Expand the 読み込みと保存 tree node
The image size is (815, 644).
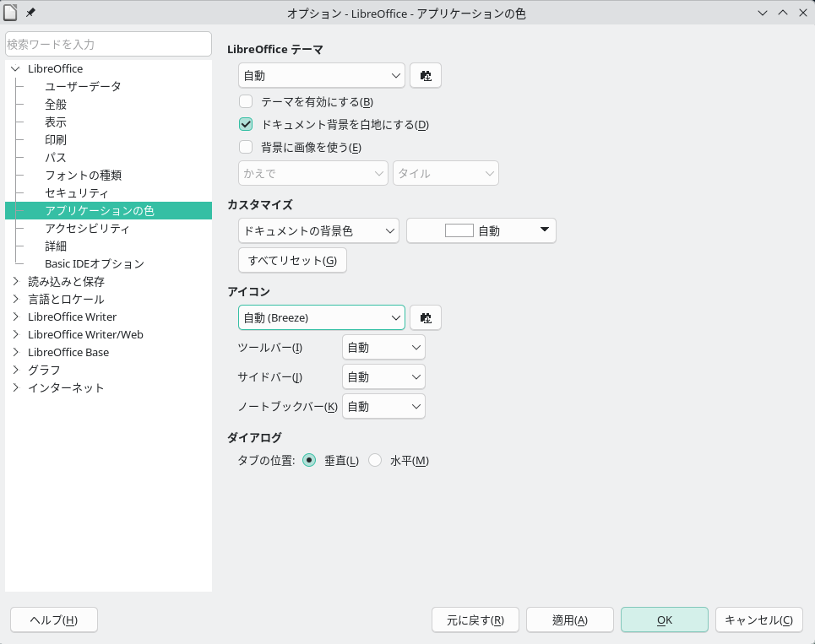15,281
